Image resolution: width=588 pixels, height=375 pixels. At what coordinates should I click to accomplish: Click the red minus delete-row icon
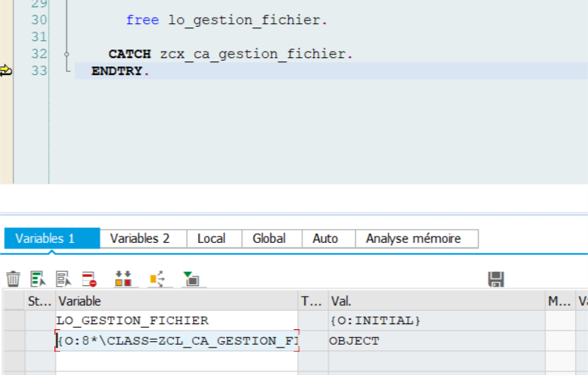(88, 279)
